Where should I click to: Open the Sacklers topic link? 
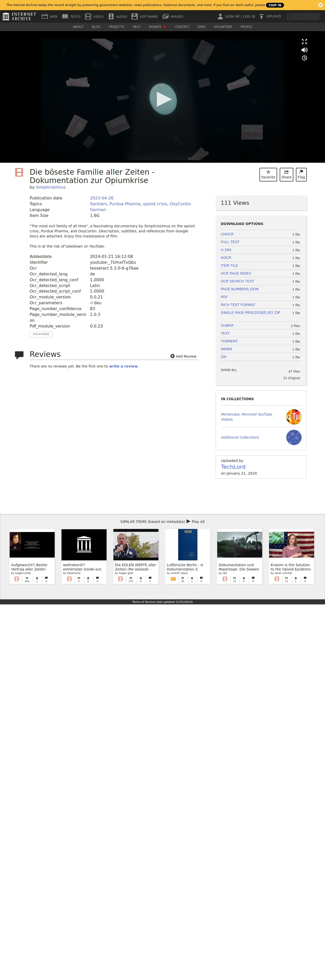98,204
